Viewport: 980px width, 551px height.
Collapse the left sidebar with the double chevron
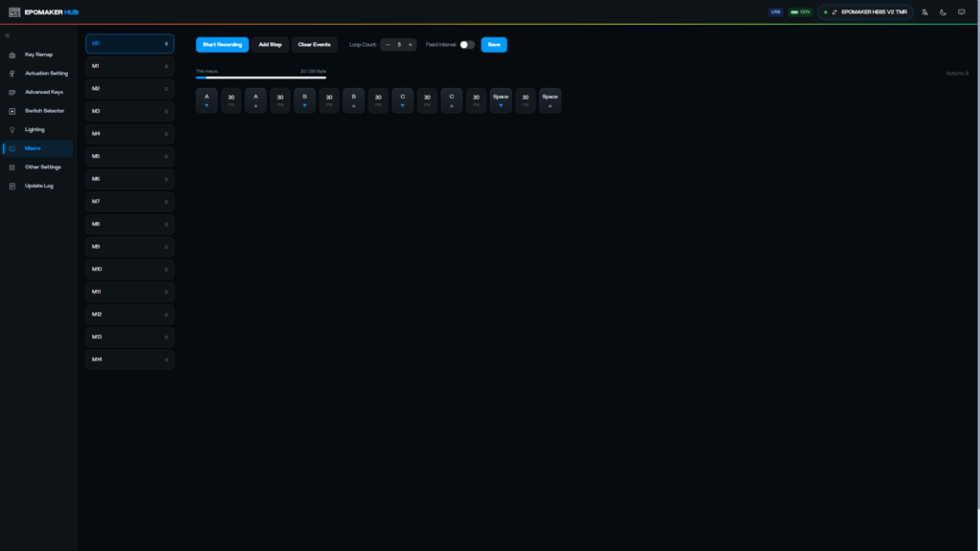(8, 35)
